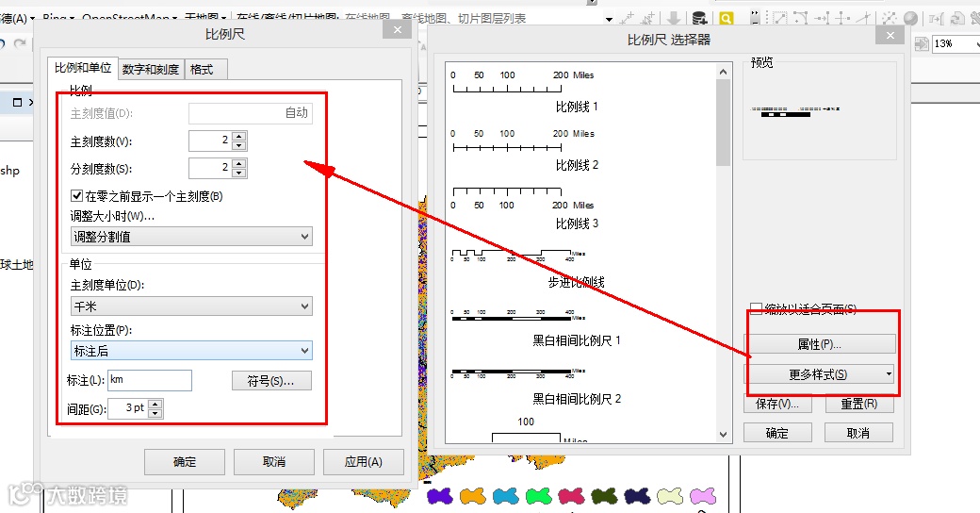Decrease 间距 value with the down arrow
The height and width of the screenshot is (513, 980).
(x=155, y=414)
